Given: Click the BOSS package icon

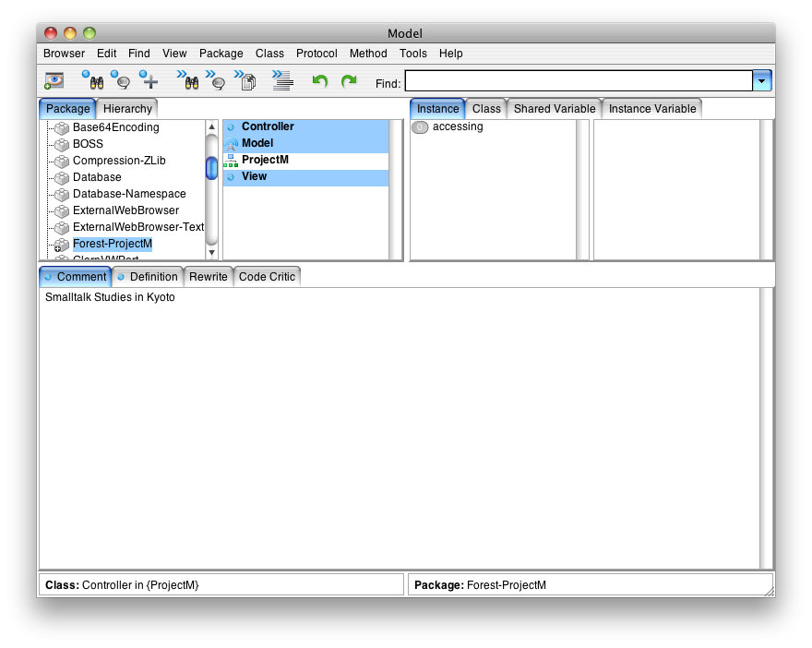Looking at the screenshot, I should coord(62,144).
